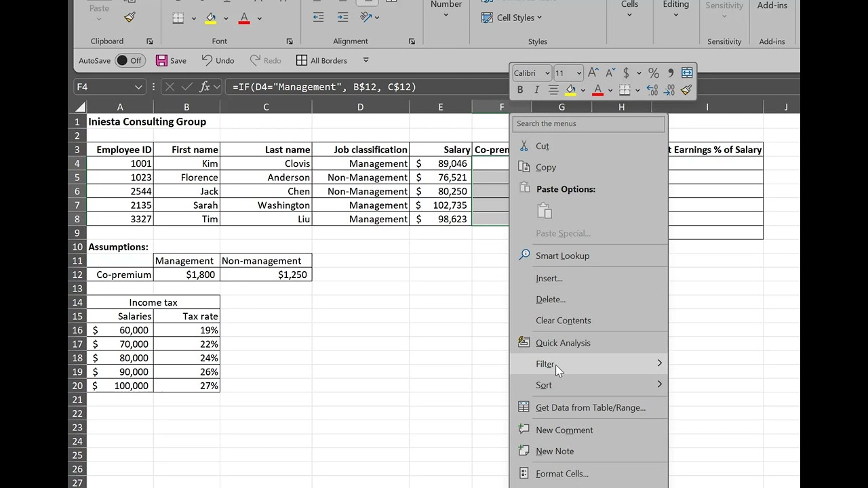Click Save in the Quick Access Toolbar

pos(171,60)
